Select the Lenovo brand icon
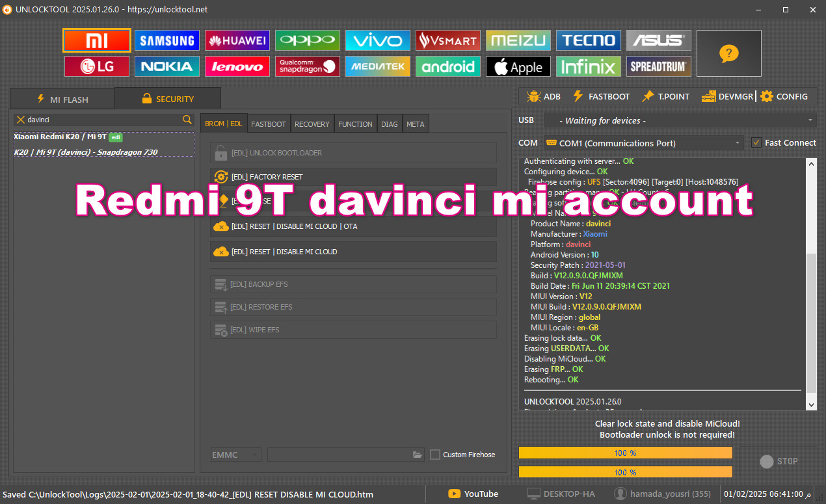Screen dimensions: 826x504 tap(237, 66)
